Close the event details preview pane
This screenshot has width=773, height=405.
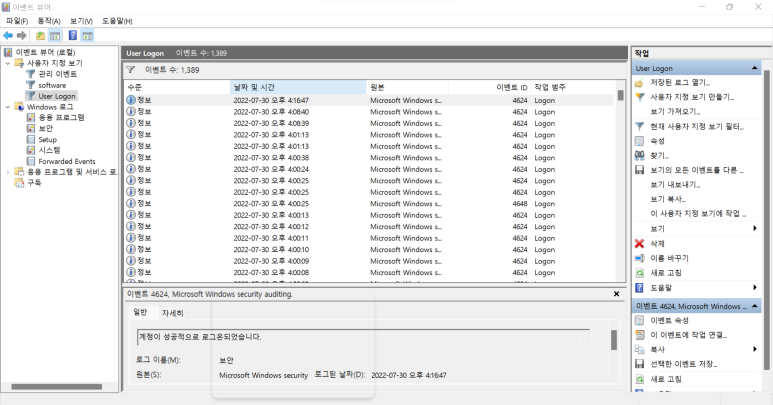[x=616, y=294]
